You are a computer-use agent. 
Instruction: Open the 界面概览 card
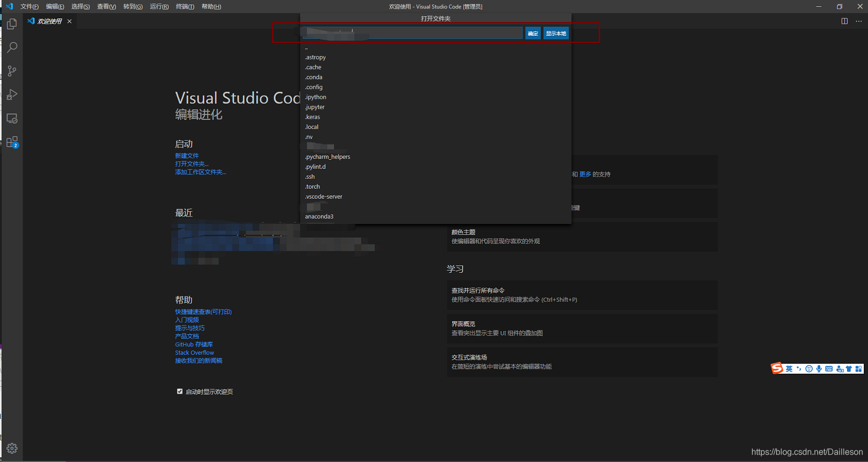(x=582, y=328)
